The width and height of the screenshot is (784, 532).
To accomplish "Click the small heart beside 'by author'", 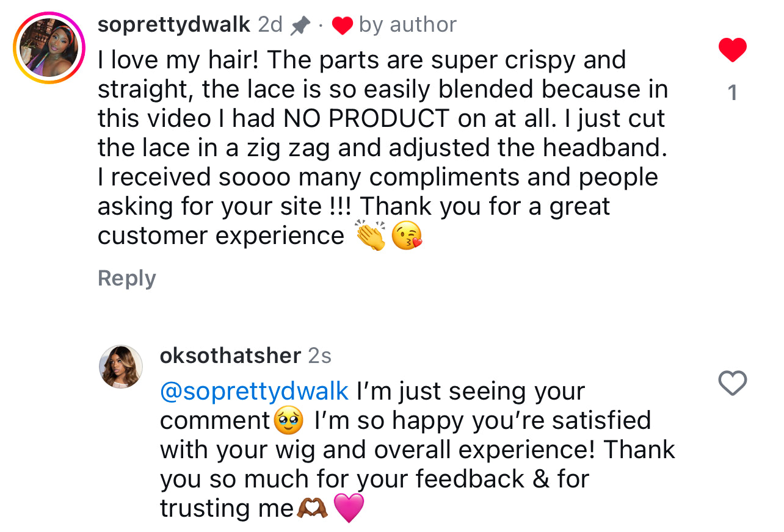I will tap(343, 26).
